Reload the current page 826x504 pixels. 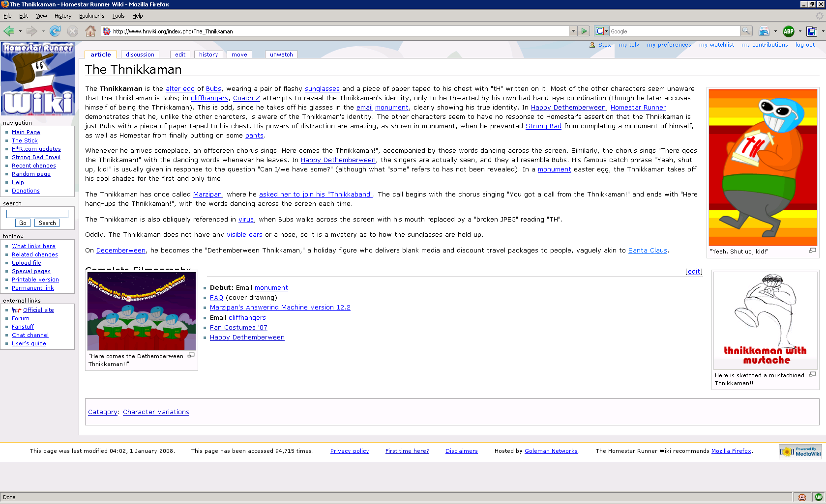pyautogui.click(x=55, y=31)
